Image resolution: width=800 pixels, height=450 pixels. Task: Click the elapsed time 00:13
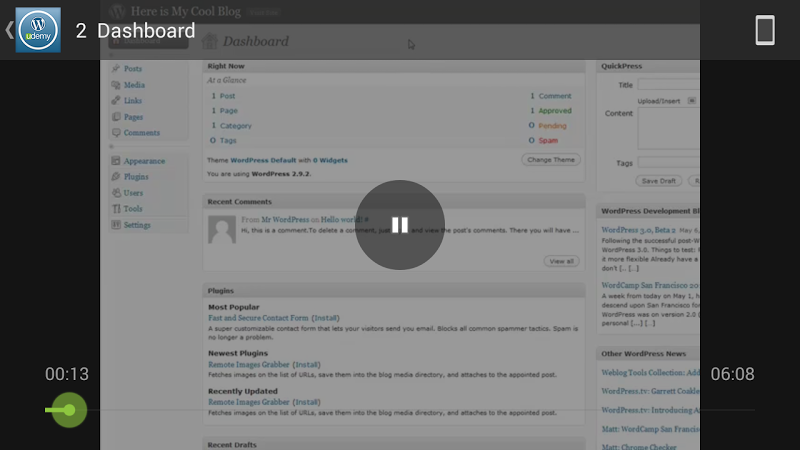67,374
